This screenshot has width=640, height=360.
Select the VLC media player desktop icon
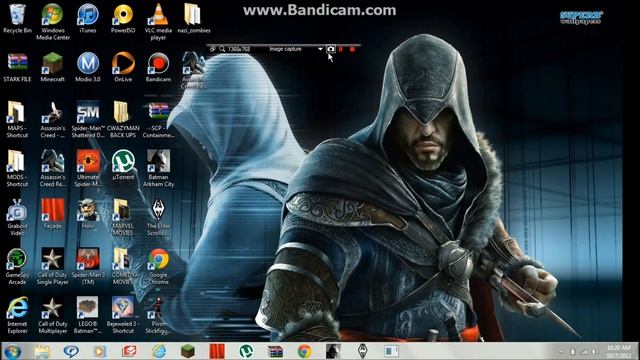(x=158, y=22)
